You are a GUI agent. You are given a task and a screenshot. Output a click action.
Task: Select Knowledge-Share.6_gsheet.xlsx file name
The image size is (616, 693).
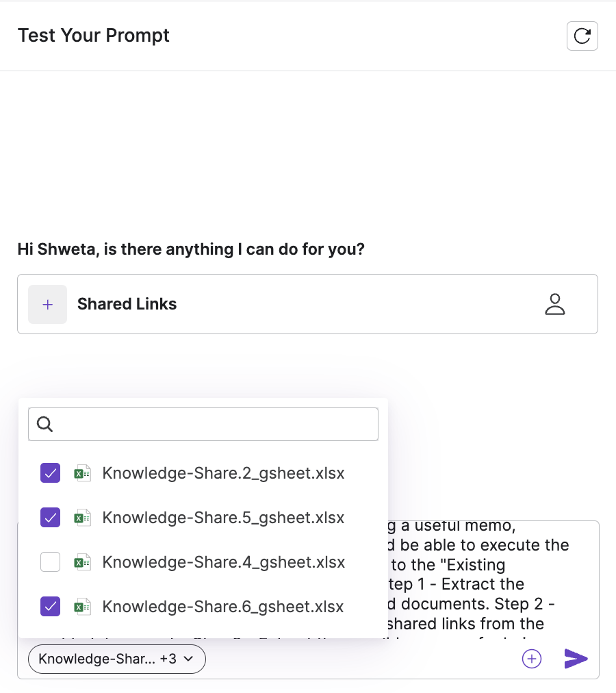tap(223, 607)
